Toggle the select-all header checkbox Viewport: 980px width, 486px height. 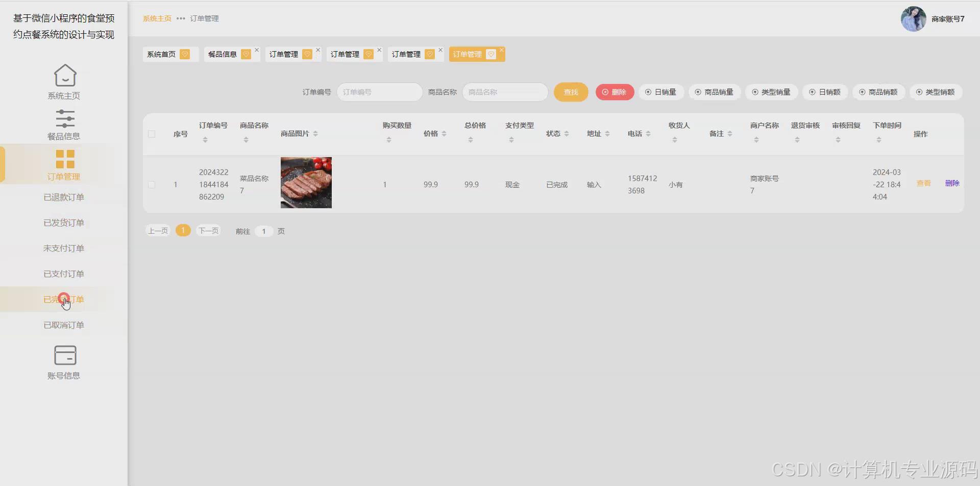point(152,134)
